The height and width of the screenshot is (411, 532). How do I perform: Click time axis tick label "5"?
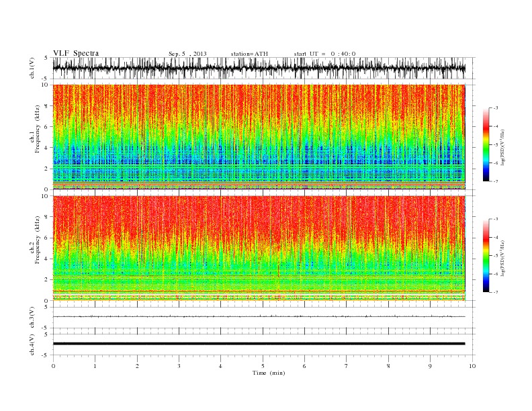coord(263,366)
